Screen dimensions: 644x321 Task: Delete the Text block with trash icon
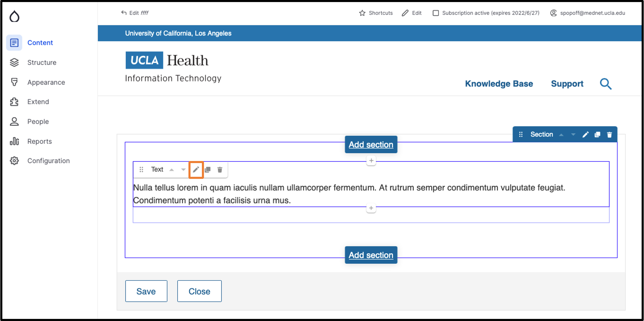[220, 170]
